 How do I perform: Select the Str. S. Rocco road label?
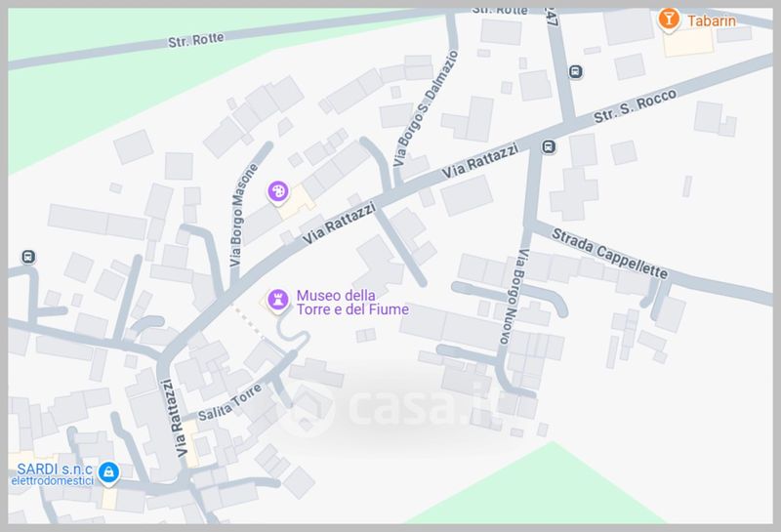636,105
